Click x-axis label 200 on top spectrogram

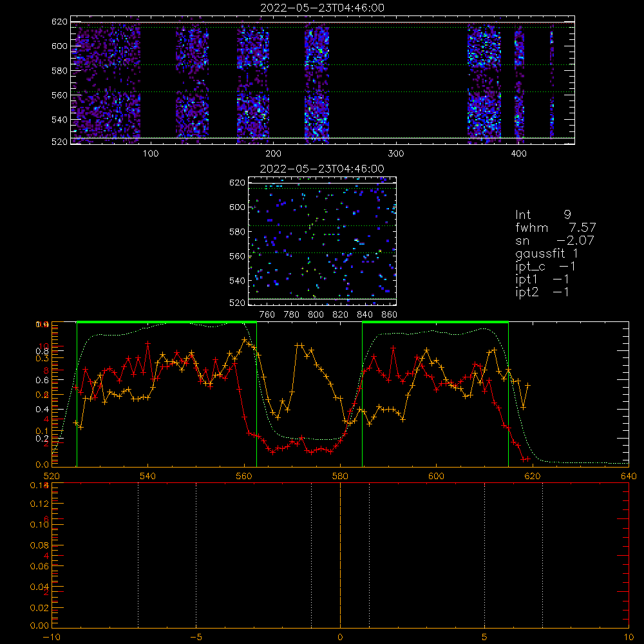click(273, 154)
